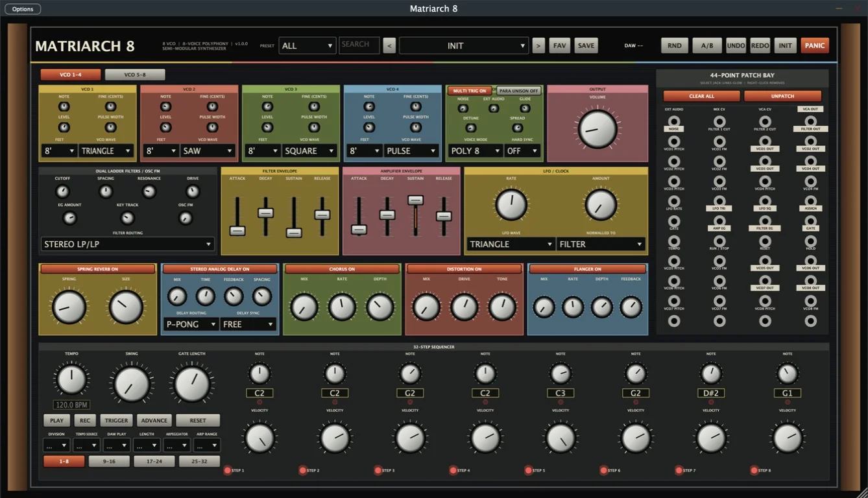Image resolution: width=868 pixels, height=498 pixels.
Task: Move the Filter Envelope Attack slider
Action: (x=237, y=230)
